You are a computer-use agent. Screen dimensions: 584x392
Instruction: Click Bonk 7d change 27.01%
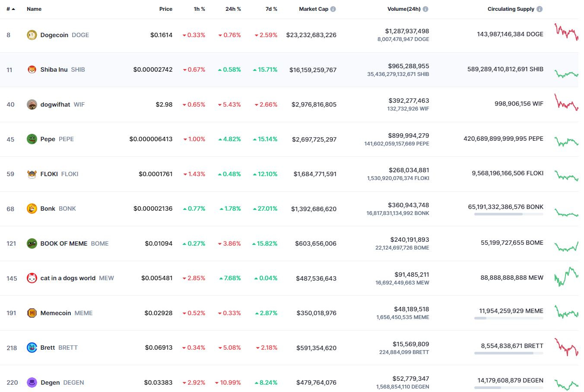(265, 209)
